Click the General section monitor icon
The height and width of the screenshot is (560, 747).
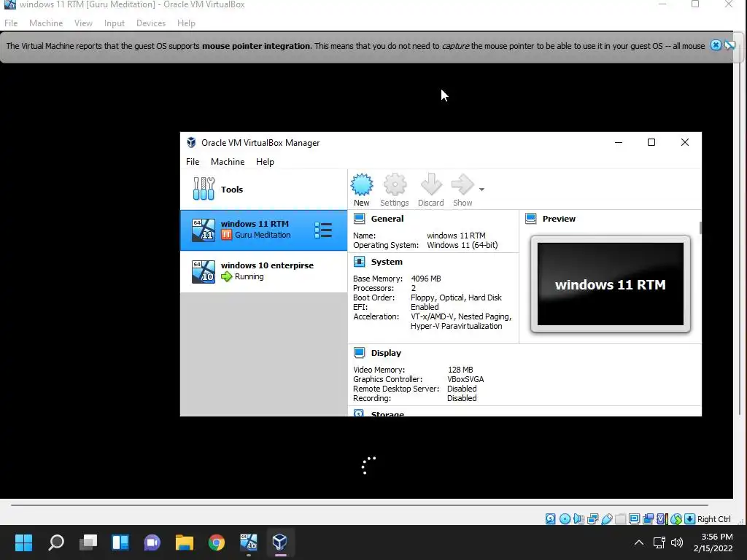pos(359,219)
